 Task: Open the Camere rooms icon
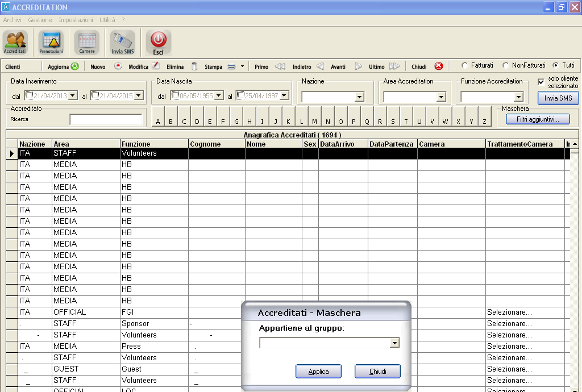[87, 43]
